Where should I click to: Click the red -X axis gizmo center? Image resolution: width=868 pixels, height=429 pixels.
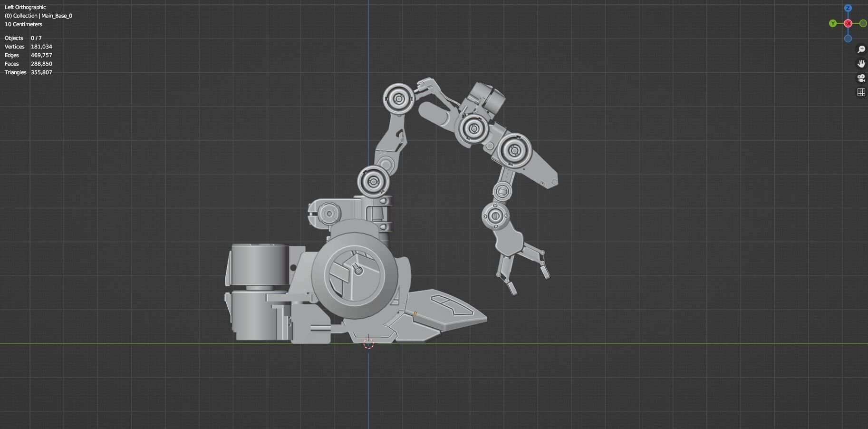848,23
